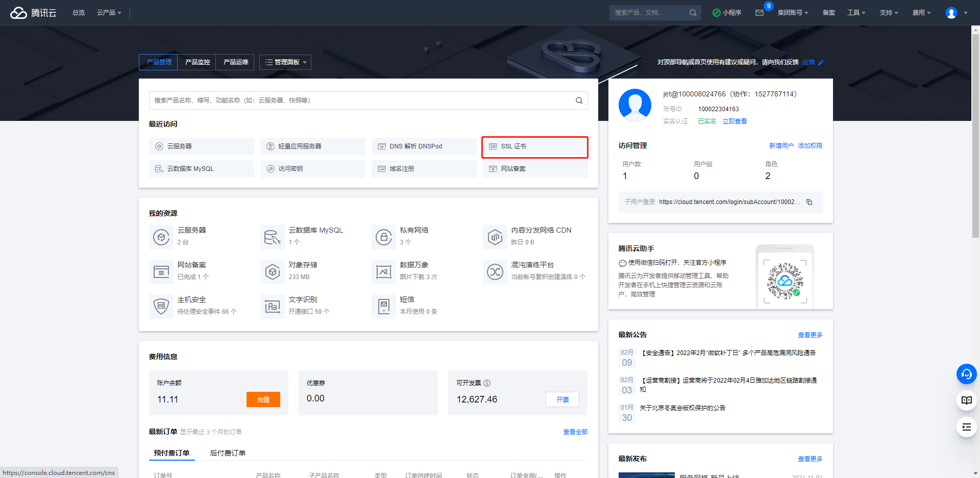Click the page vertical scrollbar
Screen dimensions: 980x478
click(975, 135)
